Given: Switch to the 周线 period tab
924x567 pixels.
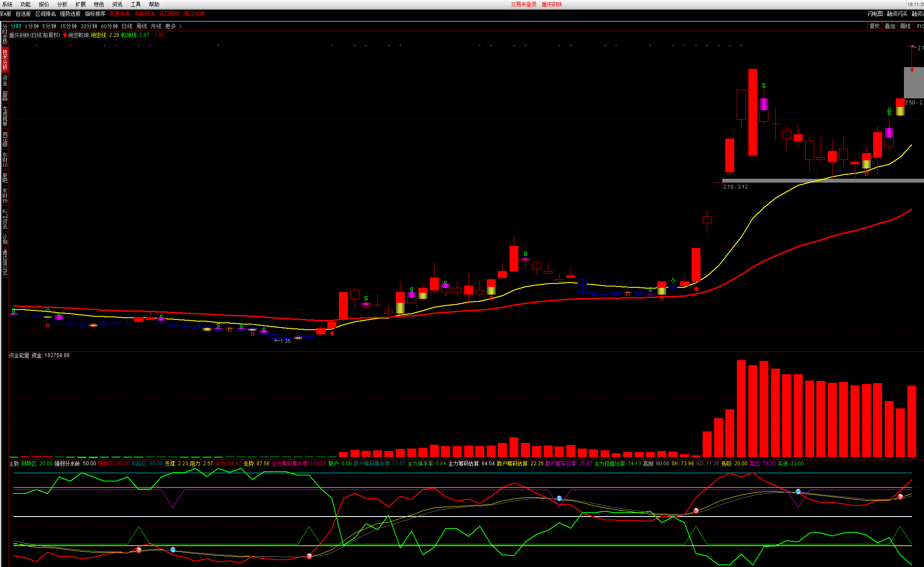Looking at the screenshot, I should tap(142, 26).
